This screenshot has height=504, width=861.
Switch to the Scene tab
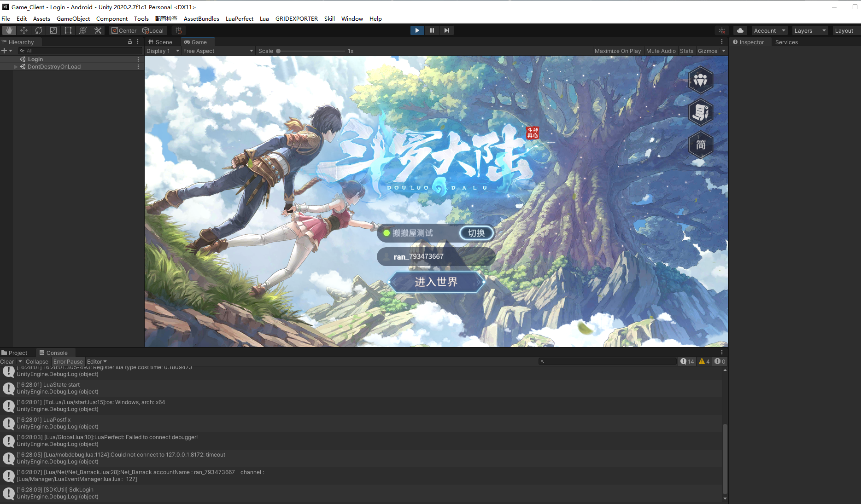[x=160, y=42]
